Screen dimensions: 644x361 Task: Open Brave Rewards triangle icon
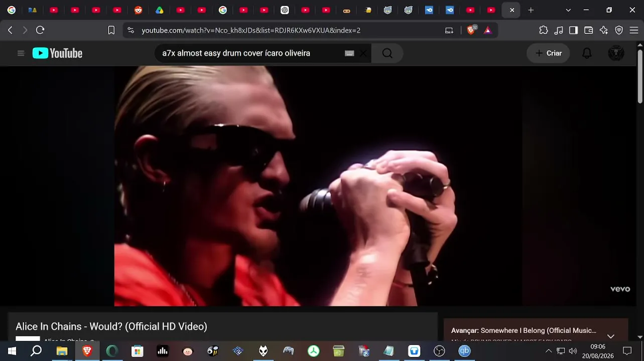click(x=487, y=30)
